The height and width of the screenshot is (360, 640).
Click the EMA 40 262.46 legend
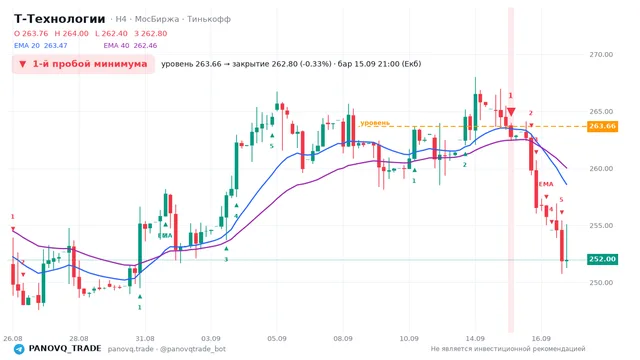[130, 46]
